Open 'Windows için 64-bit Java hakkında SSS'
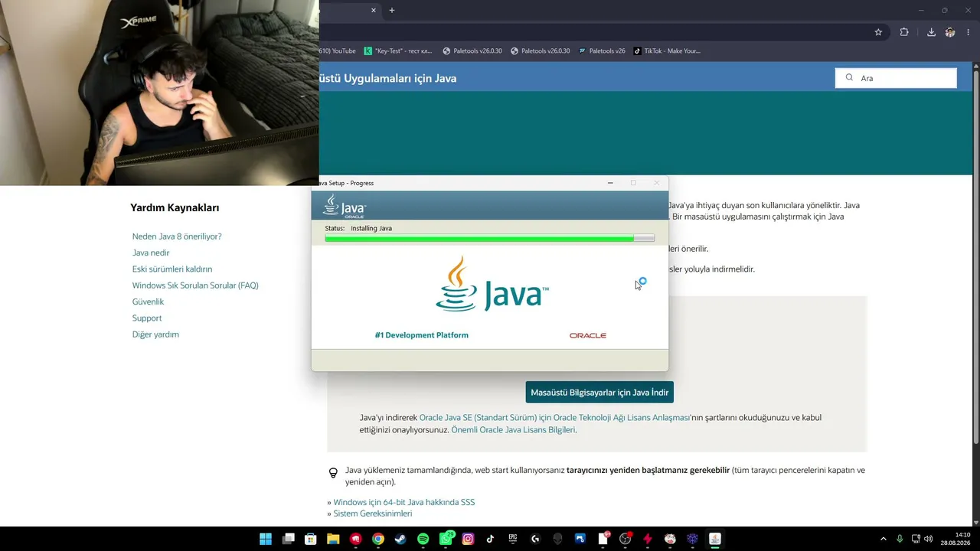Image resolution: width=980 pixels, height=551 pixels. pyautogui.click(x=404, y=502)
